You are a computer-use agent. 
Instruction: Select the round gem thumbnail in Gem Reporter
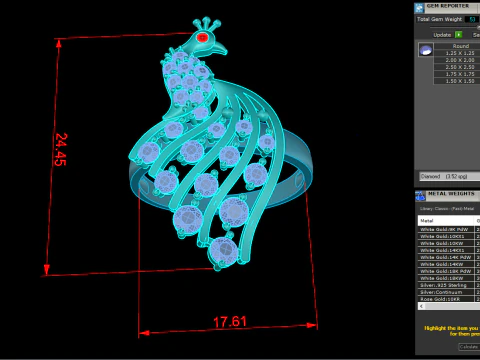[426, 50]
